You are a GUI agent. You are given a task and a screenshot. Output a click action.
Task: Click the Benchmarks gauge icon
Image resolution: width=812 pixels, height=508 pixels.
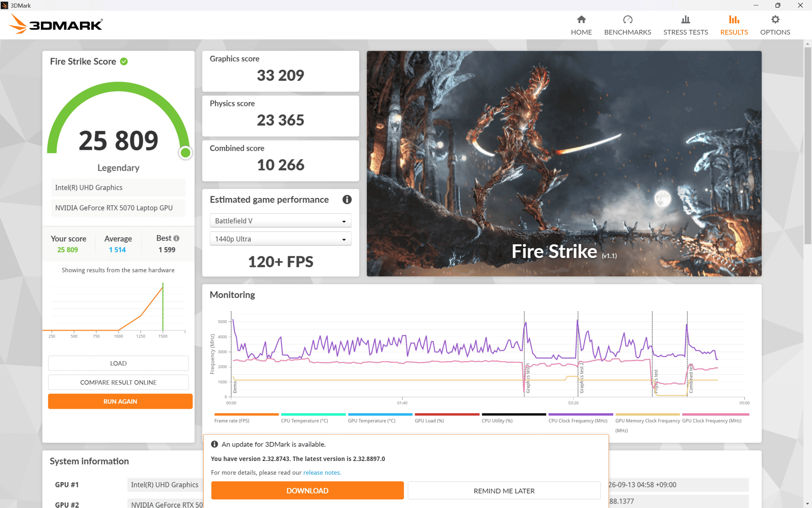(627, 19)
